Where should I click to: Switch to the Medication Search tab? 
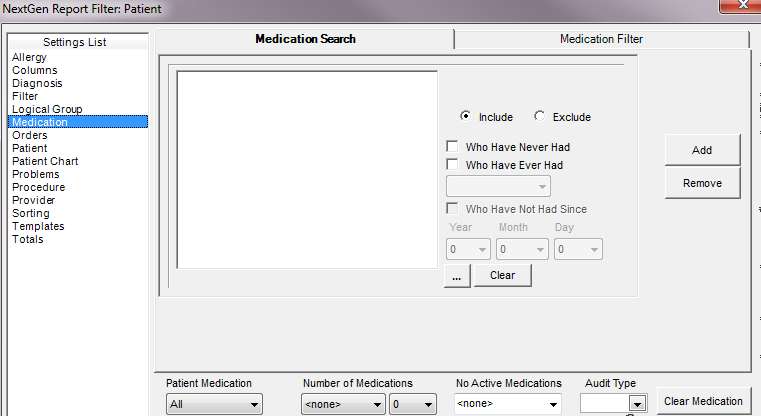pyautogui.click(x=305, y=39)
